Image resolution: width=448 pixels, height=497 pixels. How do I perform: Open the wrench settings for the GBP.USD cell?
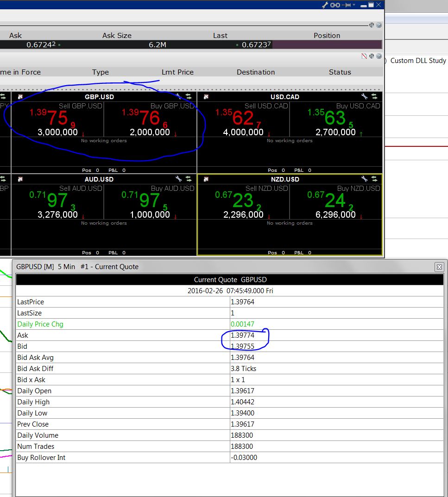178,96
